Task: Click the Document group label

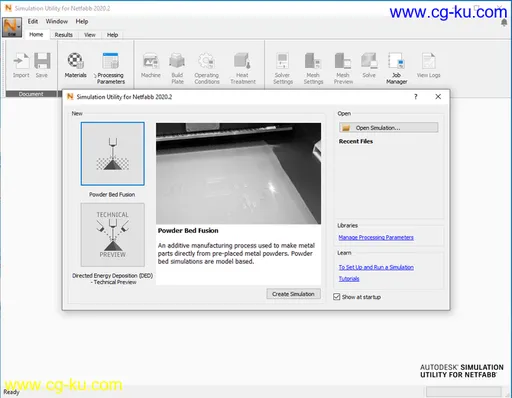Action: [x=31, y=94]
